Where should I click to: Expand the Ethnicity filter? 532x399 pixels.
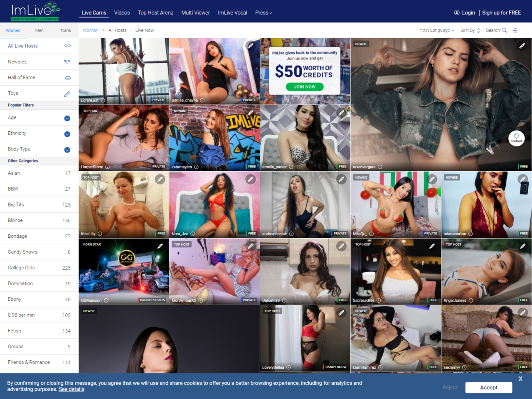pyautogui.click(x=67, y=134)
